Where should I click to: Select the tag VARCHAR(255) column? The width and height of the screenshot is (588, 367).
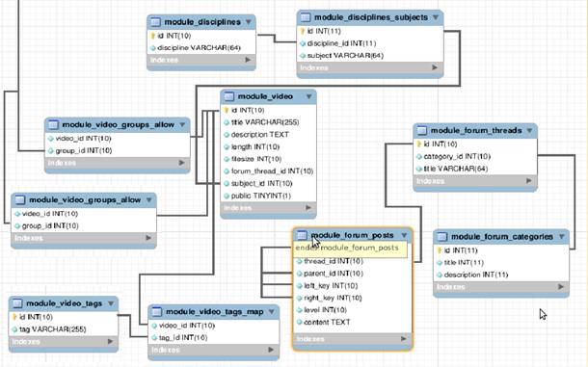pos(49,329)
